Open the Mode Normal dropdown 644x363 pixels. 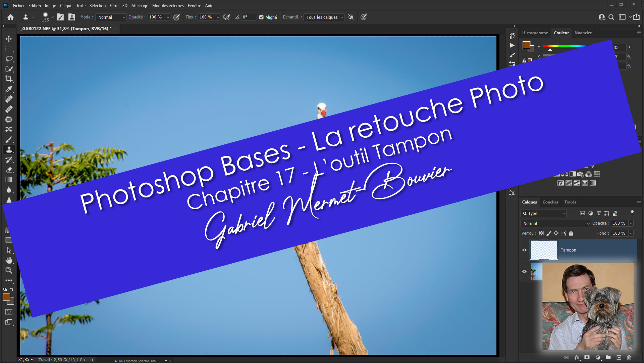click(x=111, y=17)
